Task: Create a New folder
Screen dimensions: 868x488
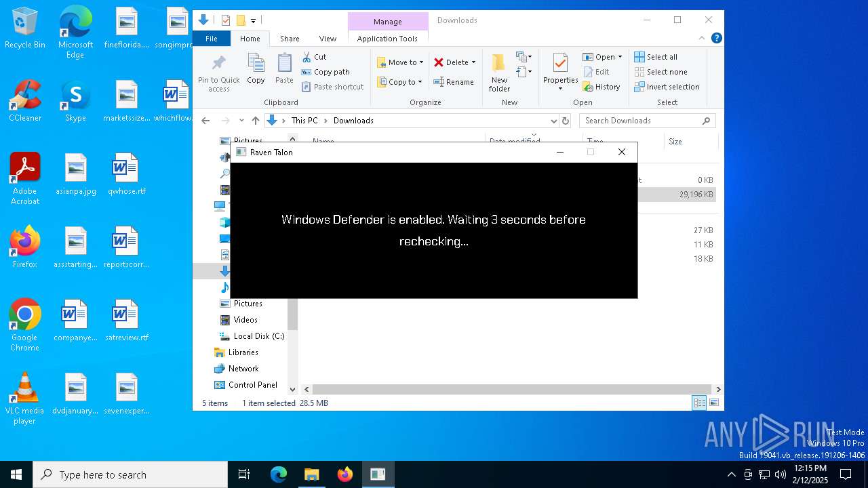Action: [499, 73]
